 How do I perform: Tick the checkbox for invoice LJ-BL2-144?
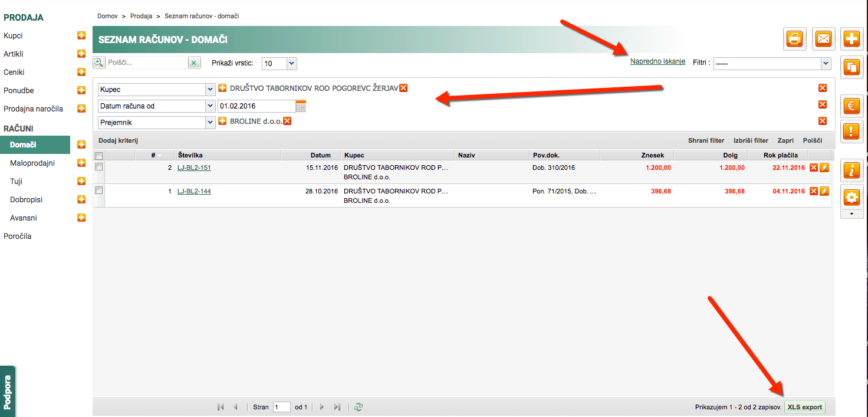[x=99, y=190]
